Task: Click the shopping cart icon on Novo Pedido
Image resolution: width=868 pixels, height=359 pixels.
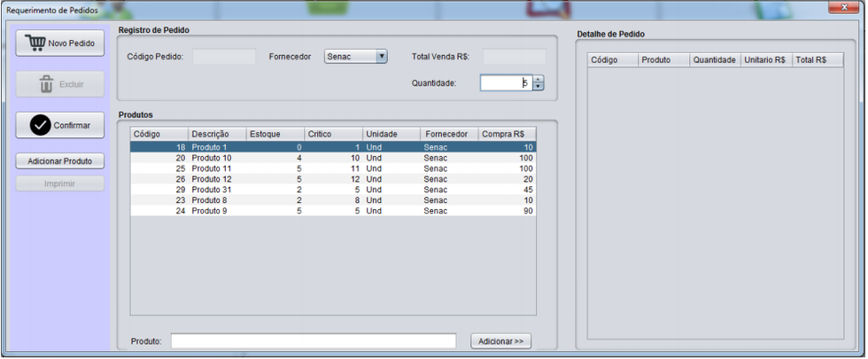Action: pyautogui.click(x=35, y=43)
